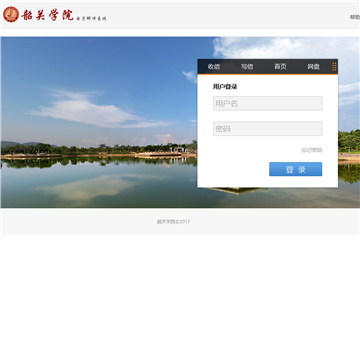The image size is (360, 360).
Task: Go to the 网盘 tab
Action: pos(313,67)
